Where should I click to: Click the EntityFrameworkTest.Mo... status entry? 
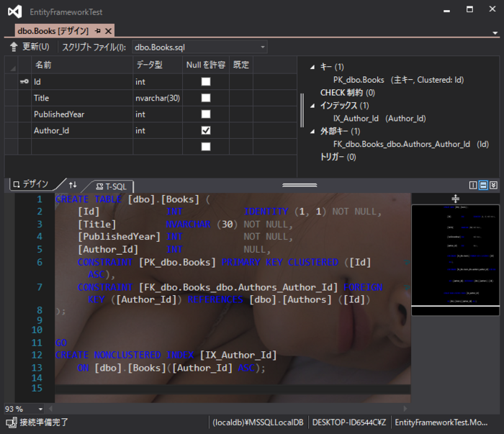click(441, 422)
